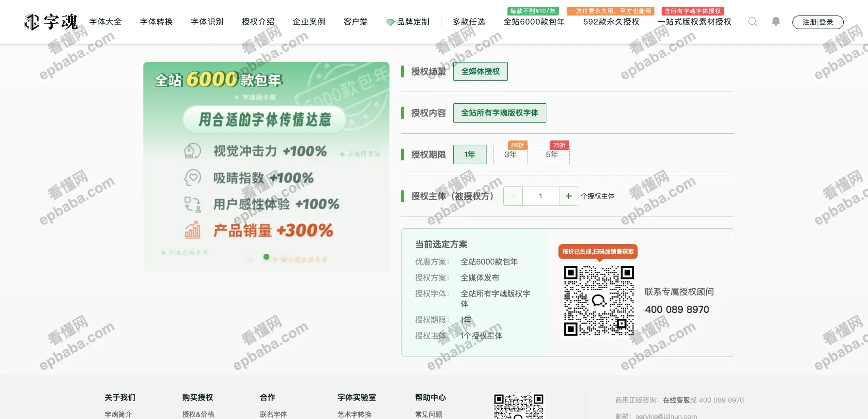This screenshot has width=868, height=419.
Task: Click the 字魂 logo icon
Action: click(x=32, y=22)
